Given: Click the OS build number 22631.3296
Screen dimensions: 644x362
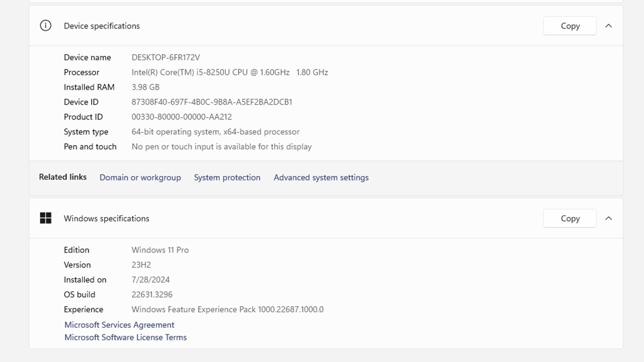Looking at the screenshot, I should click(x=152, y=295).
